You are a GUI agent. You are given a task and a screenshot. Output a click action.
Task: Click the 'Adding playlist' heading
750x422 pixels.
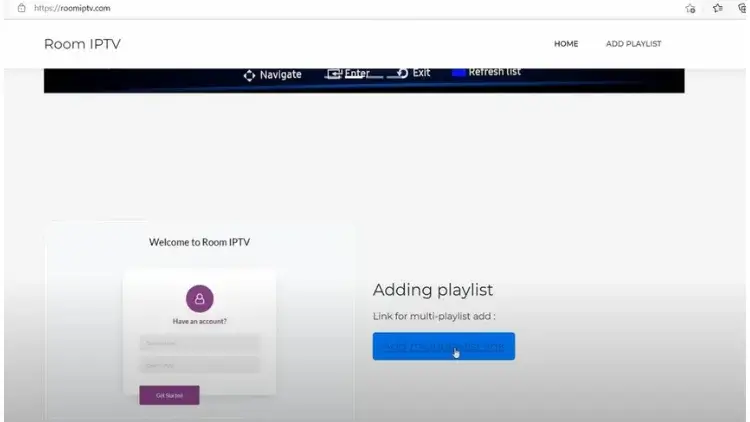pyautogui.click(x=433, y=290)
